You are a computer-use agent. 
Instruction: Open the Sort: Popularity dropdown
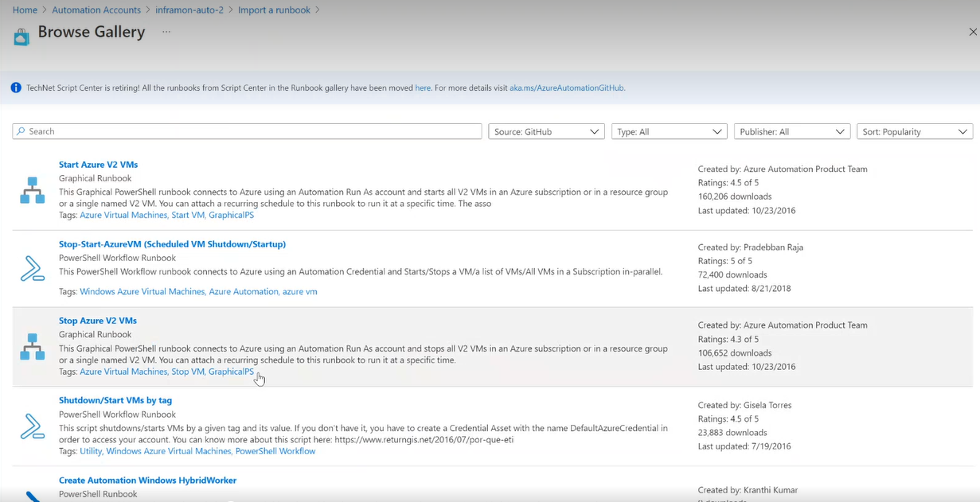915,131
